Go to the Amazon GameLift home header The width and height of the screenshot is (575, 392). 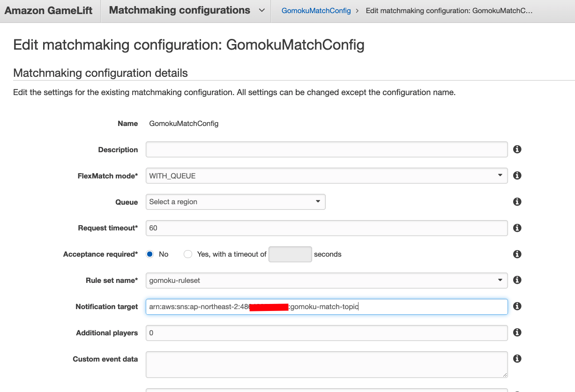pyautogui.click(x=49, y=11)
